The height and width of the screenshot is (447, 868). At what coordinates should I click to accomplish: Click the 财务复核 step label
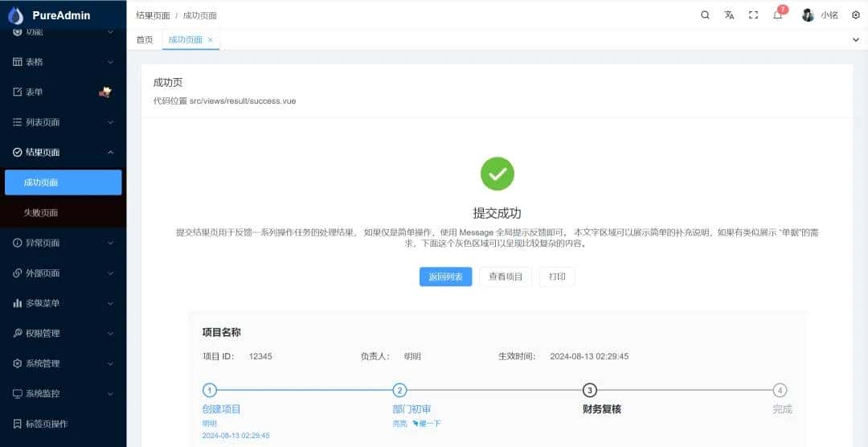pyautogui.click(x=602, y=410)
